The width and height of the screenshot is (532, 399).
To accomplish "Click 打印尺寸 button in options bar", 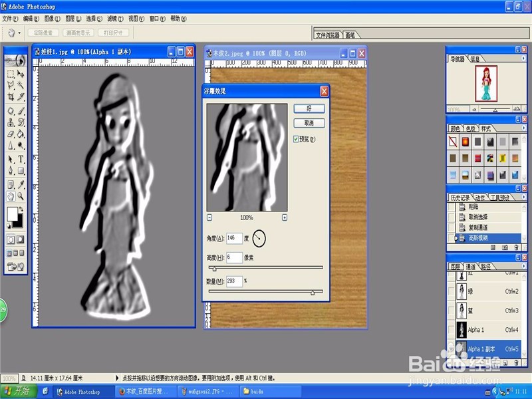I will (x=113, y=33).
